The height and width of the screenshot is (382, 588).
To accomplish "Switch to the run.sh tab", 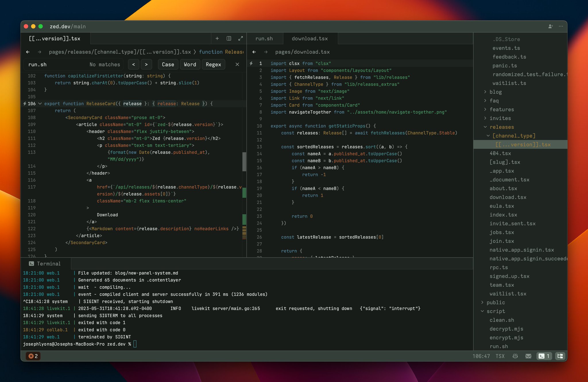I will [264, 38].
